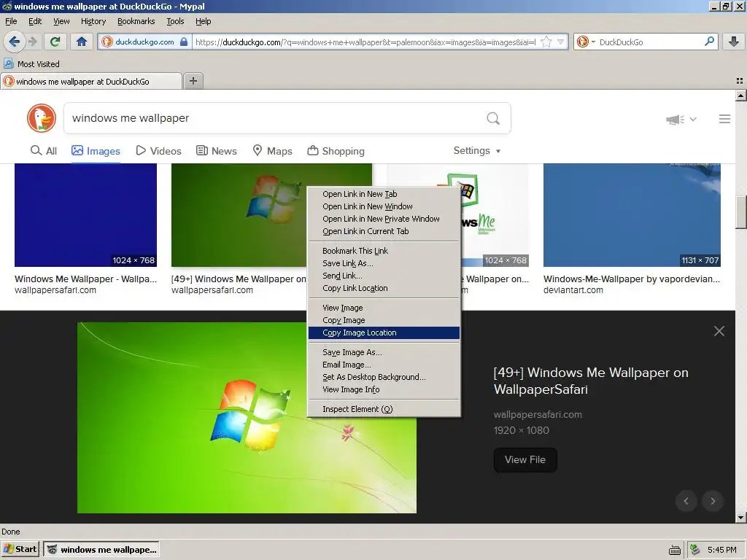Open the Most Visited bookmarks folder
This screenshot has width=747, height=560.
click(x=32, y=64)
